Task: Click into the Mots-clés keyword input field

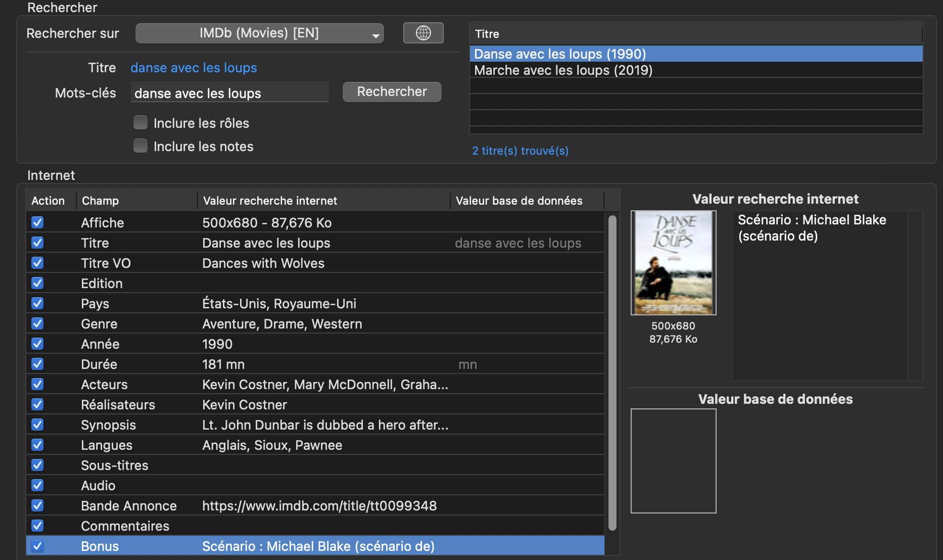Action: (x=229, y=93)
